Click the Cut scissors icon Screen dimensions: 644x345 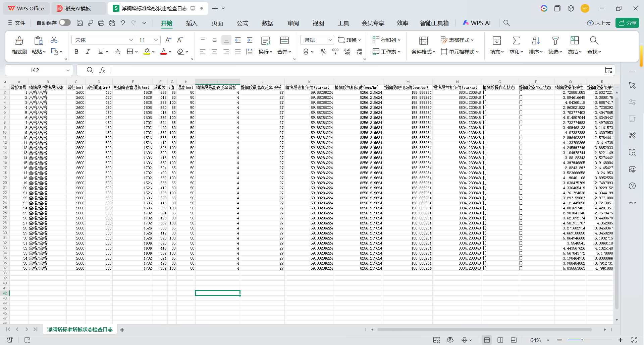point(54,40)
